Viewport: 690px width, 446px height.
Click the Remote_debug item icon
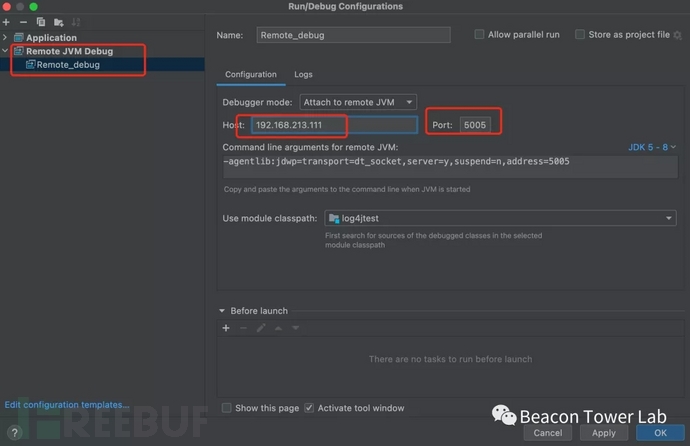[x=30, y=65]
